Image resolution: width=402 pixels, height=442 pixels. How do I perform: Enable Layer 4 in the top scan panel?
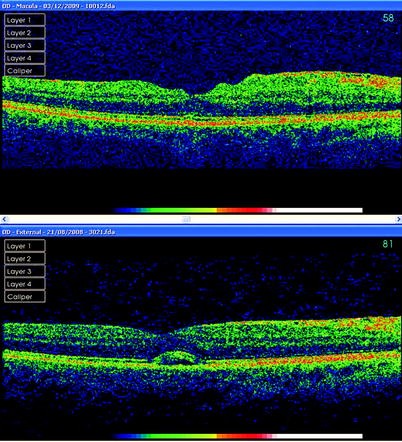[25, 58]
